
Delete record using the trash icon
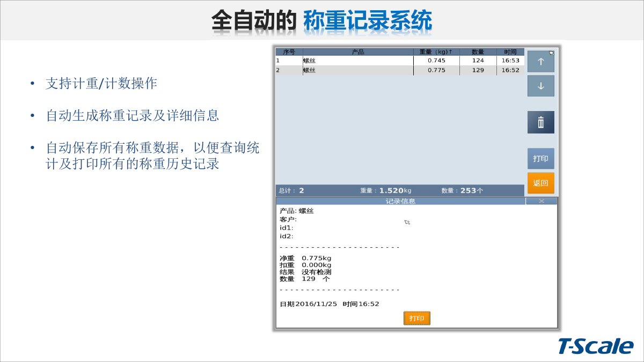540,122
